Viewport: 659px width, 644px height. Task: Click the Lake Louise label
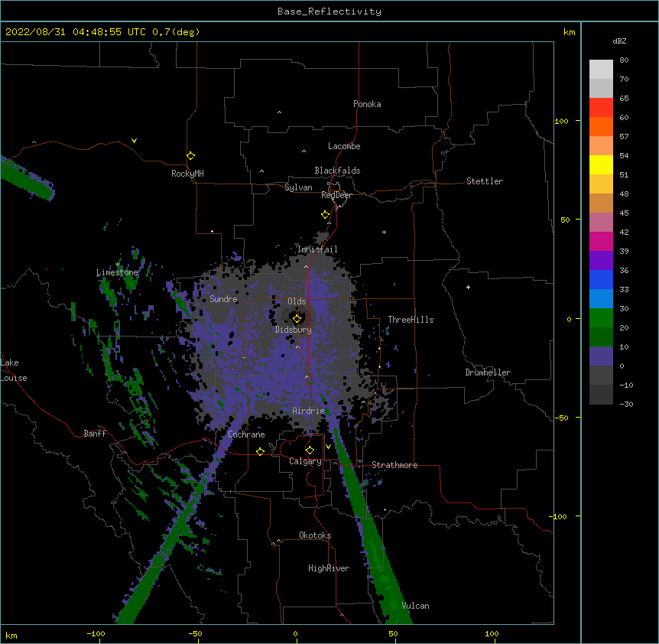(14, 370)
